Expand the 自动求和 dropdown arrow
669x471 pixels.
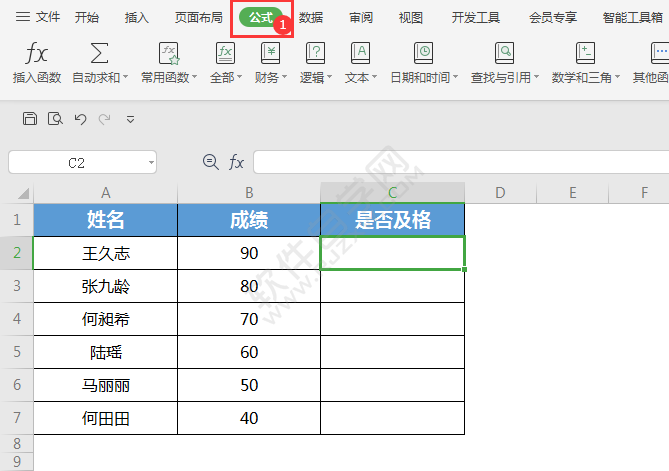tap(125, 77)
